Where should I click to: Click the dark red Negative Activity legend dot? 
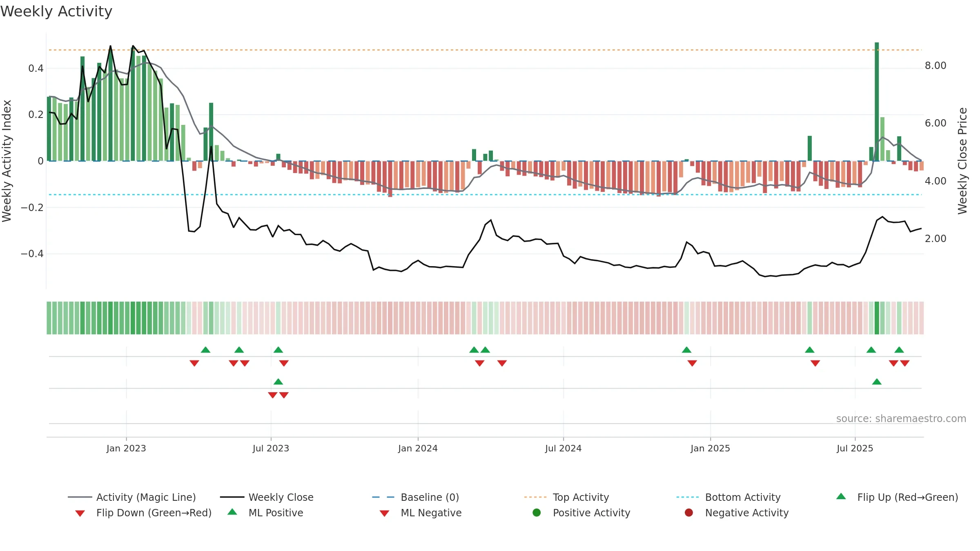(x=689, y=513)
